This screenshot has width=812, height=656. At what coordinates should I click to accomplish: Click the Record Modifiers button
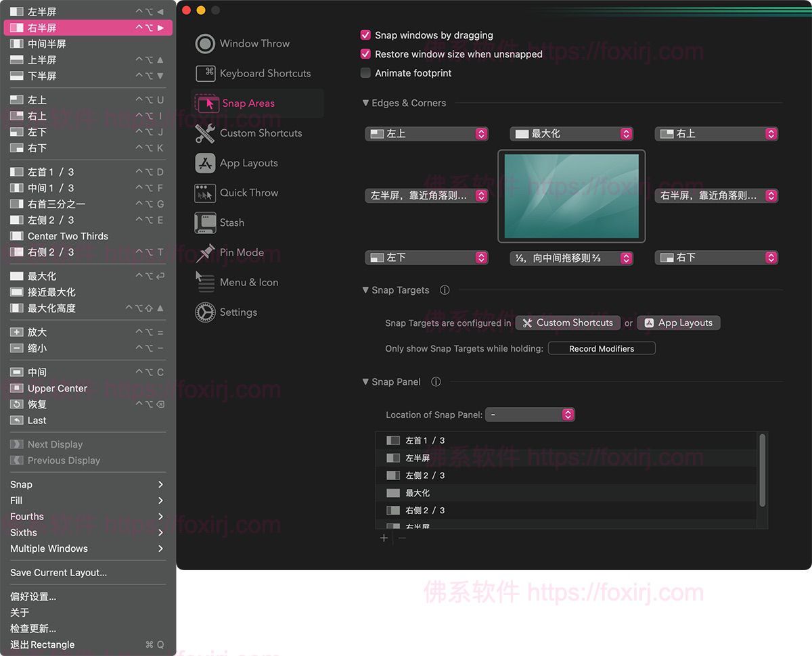click(602, 349)
